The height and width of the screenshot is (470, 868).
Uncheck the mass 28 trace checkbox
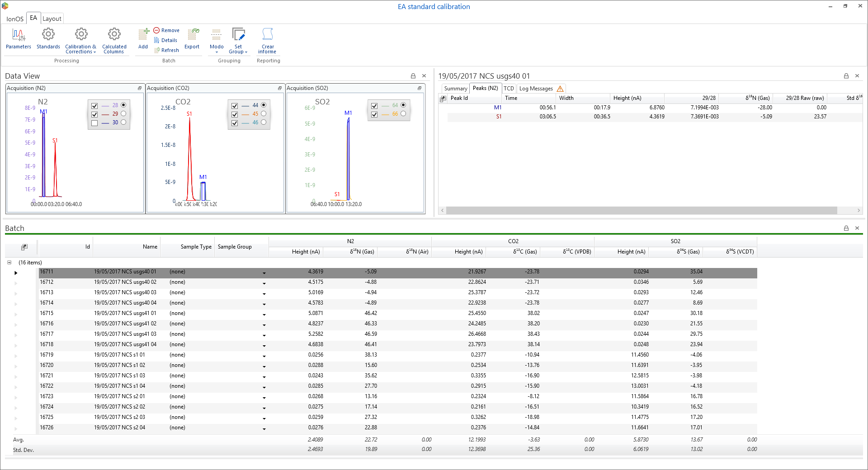[x=94, y=106]
